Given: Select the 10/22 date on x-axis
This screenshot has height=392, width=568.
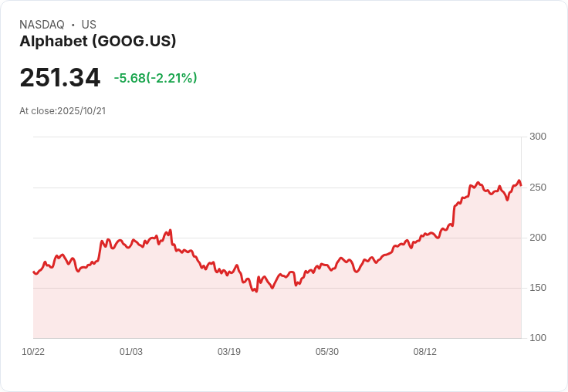Looking at the screenshot, I should 33,352.
